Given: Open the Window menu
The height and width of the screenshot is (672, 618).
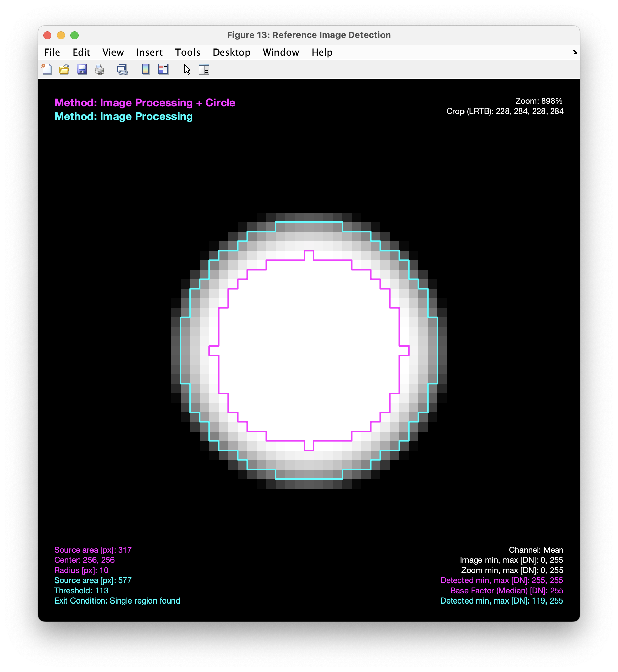Looking at the screenshot, I should pos(281,52).
